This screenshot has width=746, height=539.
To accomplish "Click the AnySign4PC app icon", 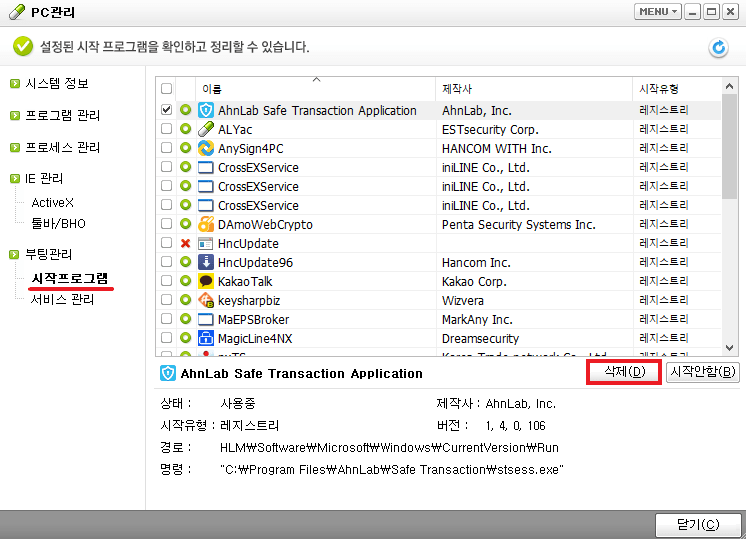I will coord(206,148).
